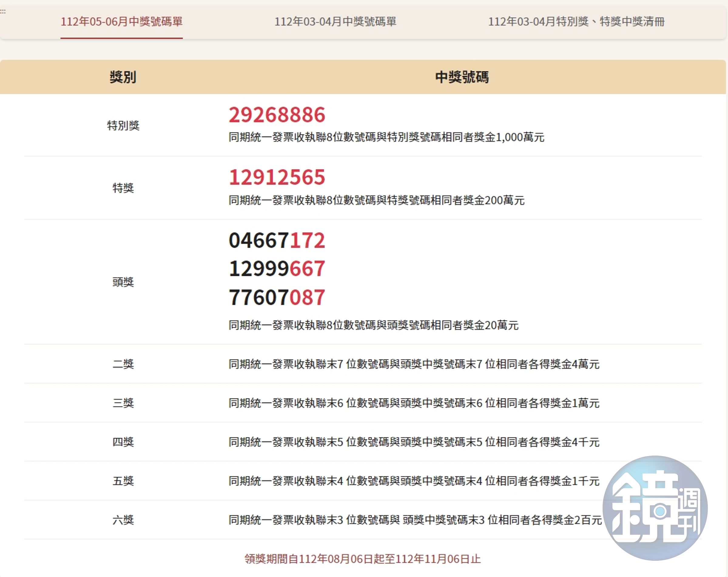Click the 2百元 sixth prize description
The height and width of the screenshot is (577, 728).
click(x=415, y=520)
